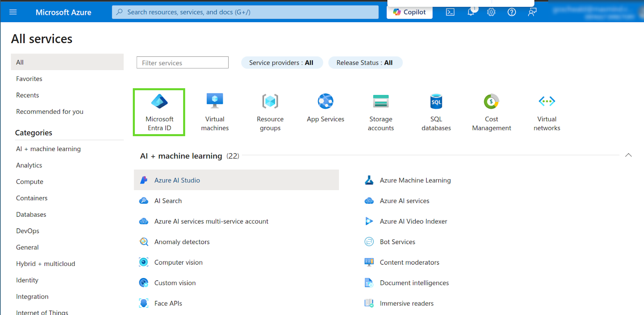Open the Storage accounts tile
Image resolution: width=644 pixels, height=315 pixels.
click(x=381, y=112)
